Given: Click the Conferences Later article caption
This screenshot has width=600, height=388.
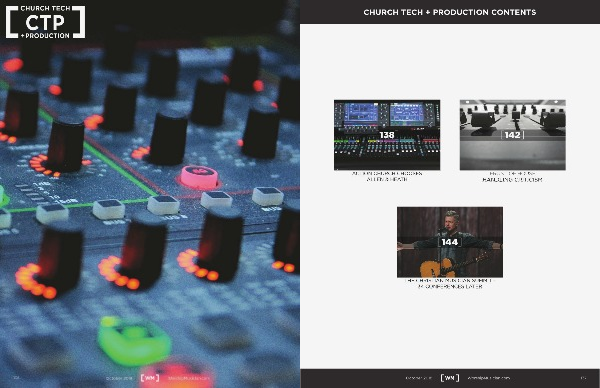Looking at the screenshot, I should pyautogui.click(x=450, y=284).
